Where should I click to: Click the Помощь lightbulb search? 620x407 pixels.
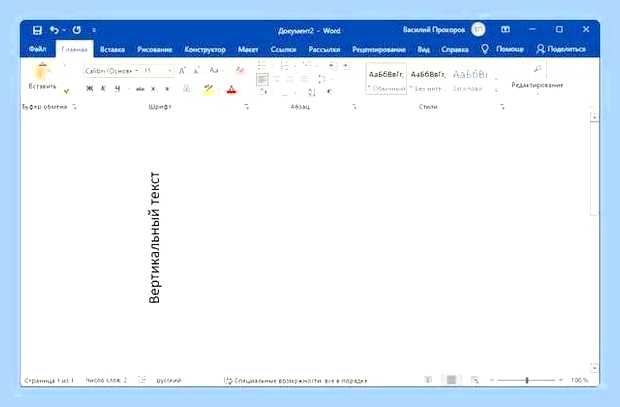tap(502, 49)
